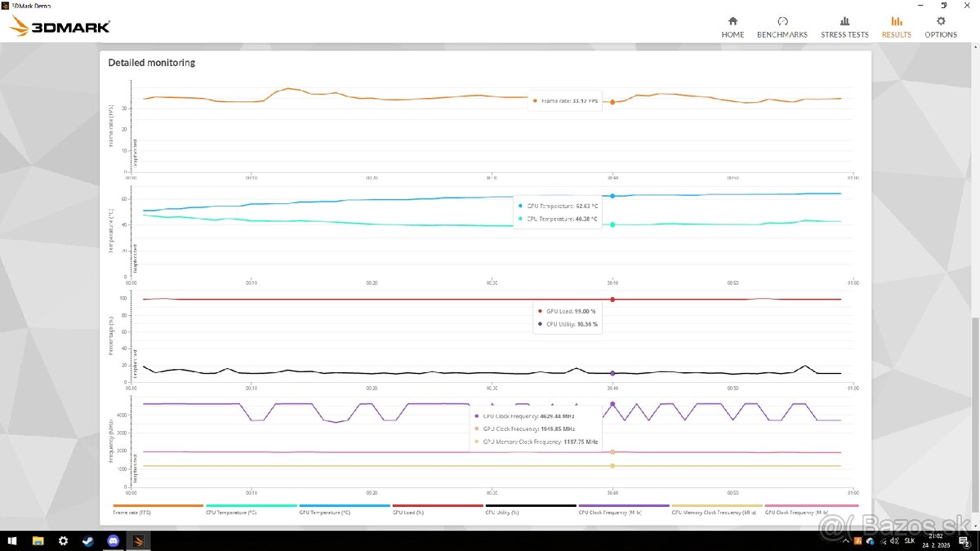Image resolution: width=980 pixels, height=551 pixels.
Task: Toggle pink GPU Clock Frequency legend entry
Action: (x=809, y=512)
